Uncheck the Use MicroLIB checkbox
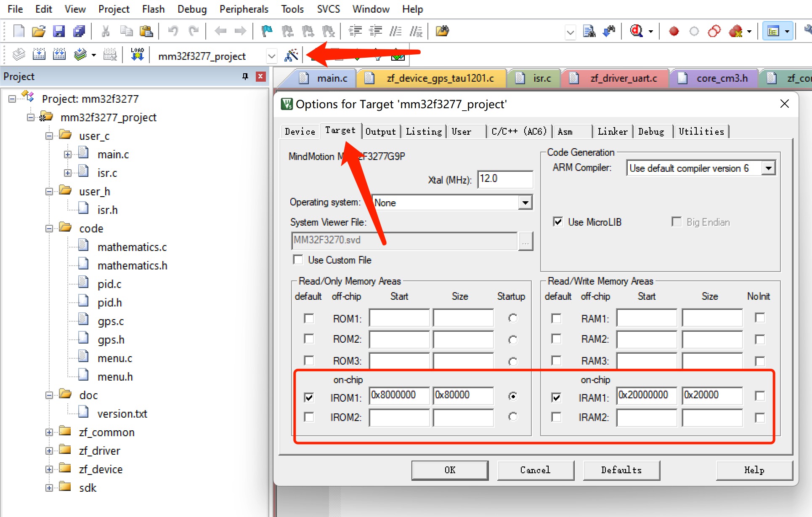 [558, 222]
